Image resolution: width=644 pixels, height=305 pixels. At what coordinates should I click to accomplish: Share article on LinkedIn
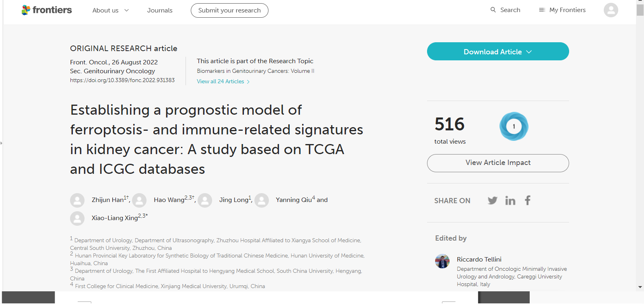510,200
